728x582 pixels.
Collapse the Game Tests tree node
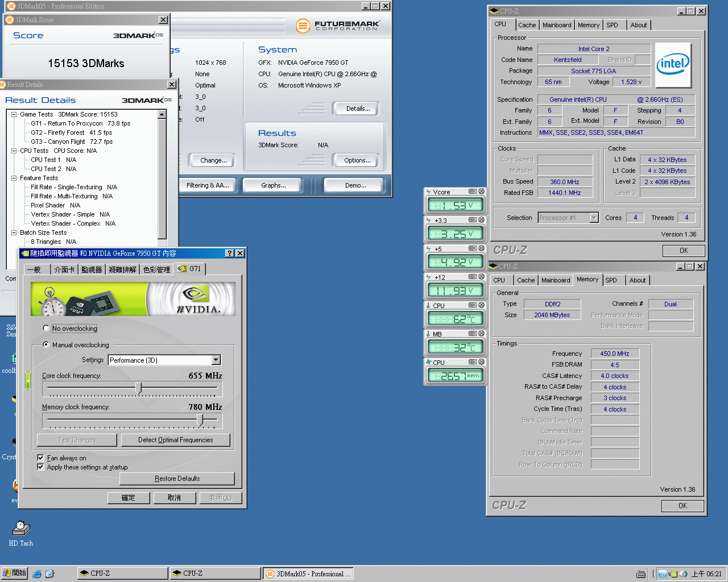14,114
